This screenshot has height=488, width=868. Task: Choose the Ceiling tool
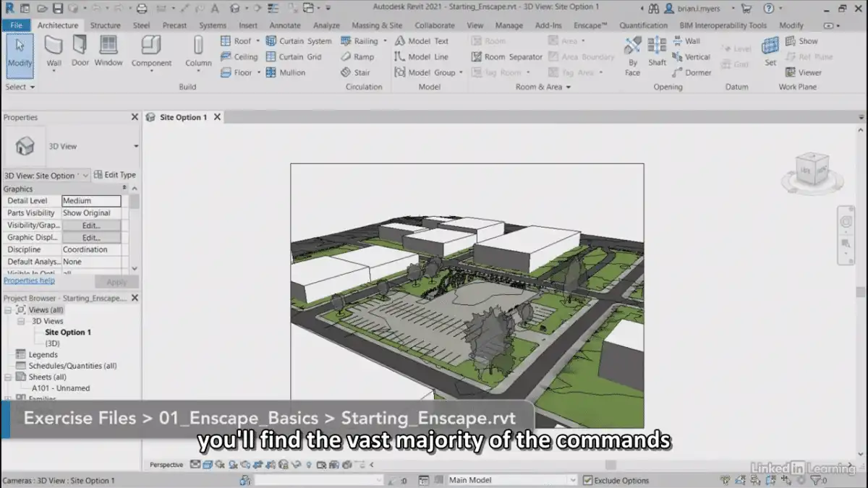pyautogui.click(x=239, y=57)
